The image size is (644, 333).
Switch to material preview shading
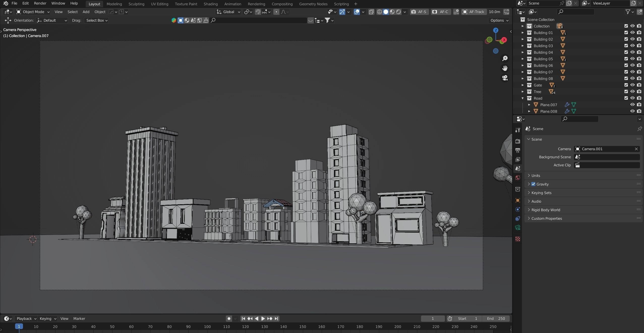(x=392, y=12)
